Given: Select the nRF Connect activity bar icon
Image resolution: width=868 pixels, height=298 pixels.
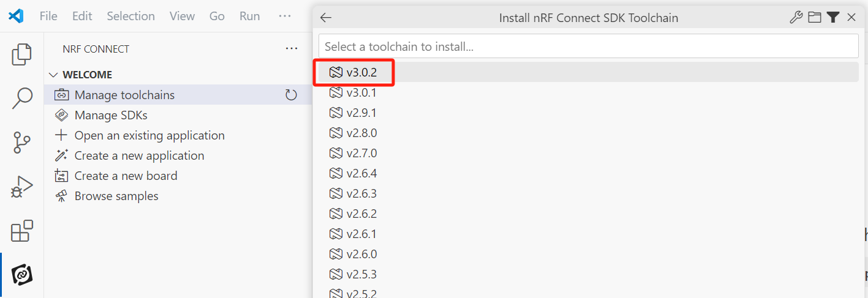Looking at the screenshot, I should pos(22,275).
